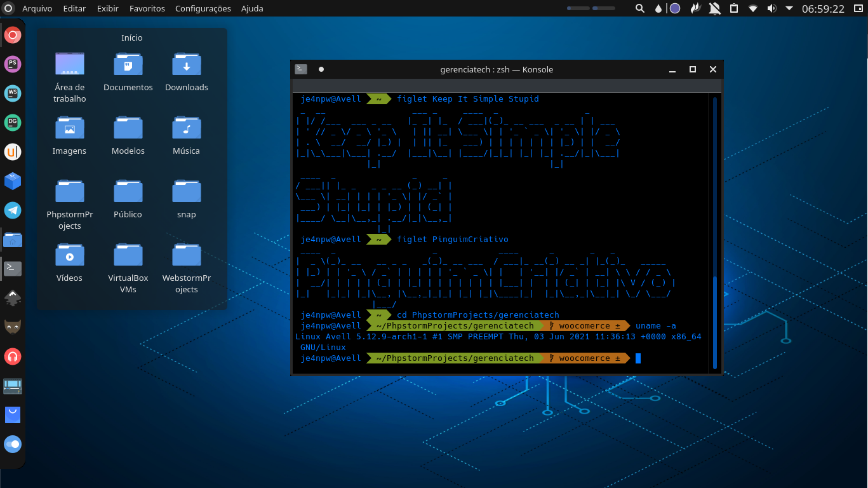The image size is (868, 488).
Task: Toggle the muted notifications bell
Action: tap(715, 8)
